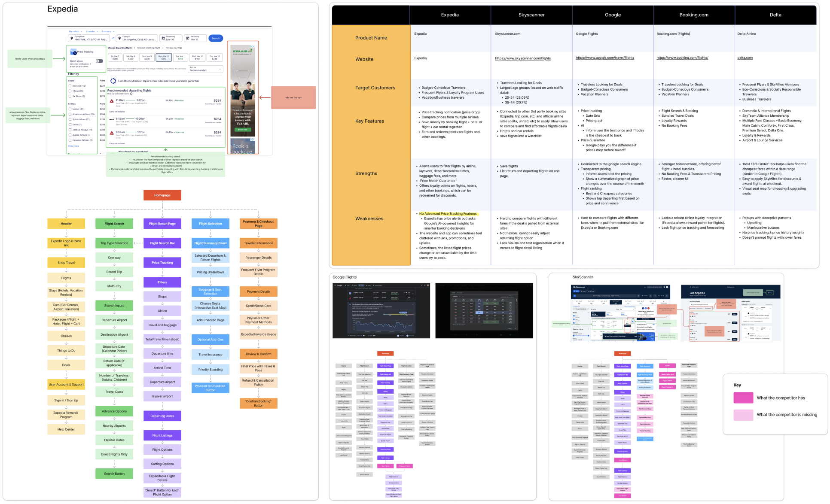Click the Flying from location pin icon
The width and height of the screenshot is (830, 504).
(x=72, y=38)
